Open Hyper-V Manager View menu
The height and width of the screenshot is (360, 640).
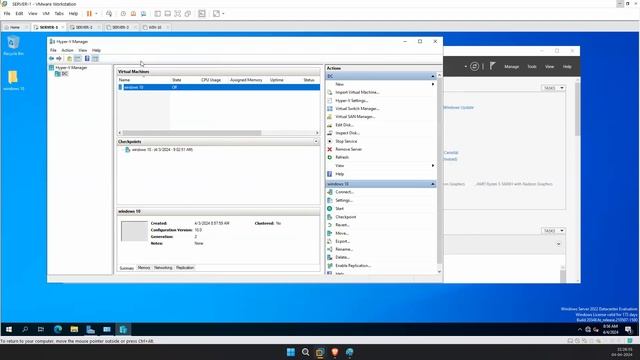tap(82, 50)
